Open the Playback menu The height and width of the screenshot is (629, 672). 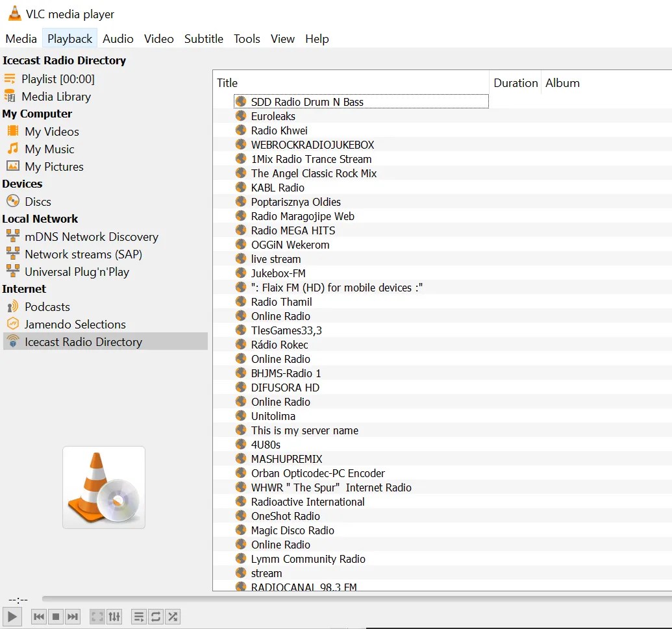(x=69, y=39)
